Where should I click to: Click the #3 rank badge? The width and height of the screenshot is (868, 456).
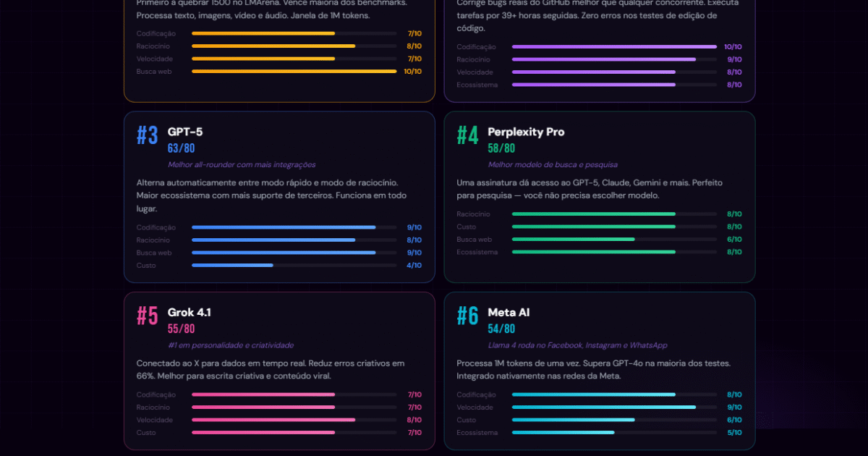148,135
